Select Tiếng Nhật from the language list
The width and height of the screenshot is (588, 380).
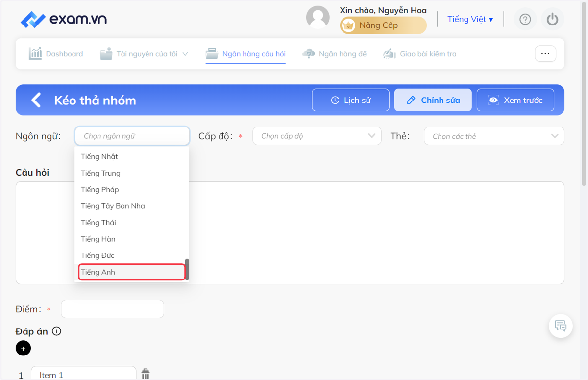[x=132, y=156]
